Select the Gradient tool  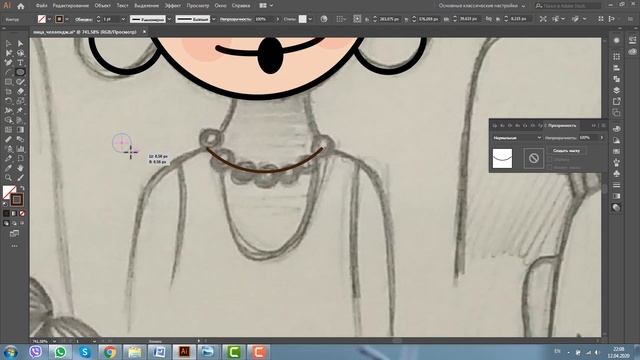click(x=20, y=130)
